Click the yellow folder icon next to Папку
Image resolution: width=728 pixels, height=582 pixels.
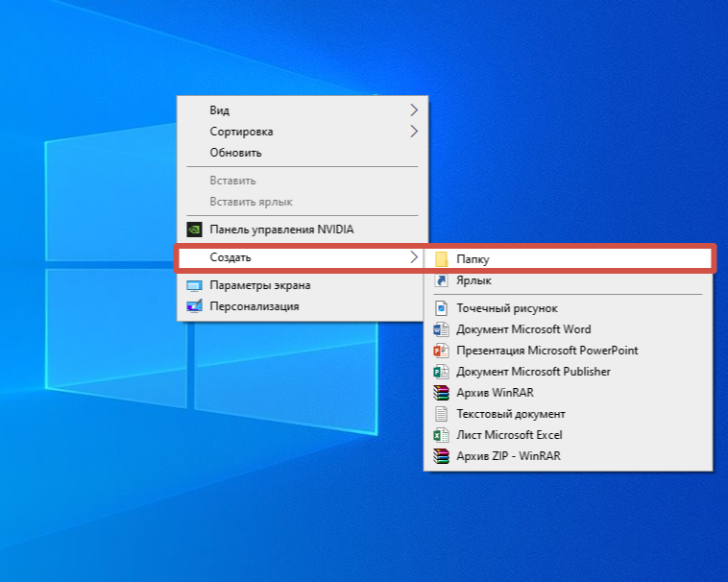[x=441, y=259]
